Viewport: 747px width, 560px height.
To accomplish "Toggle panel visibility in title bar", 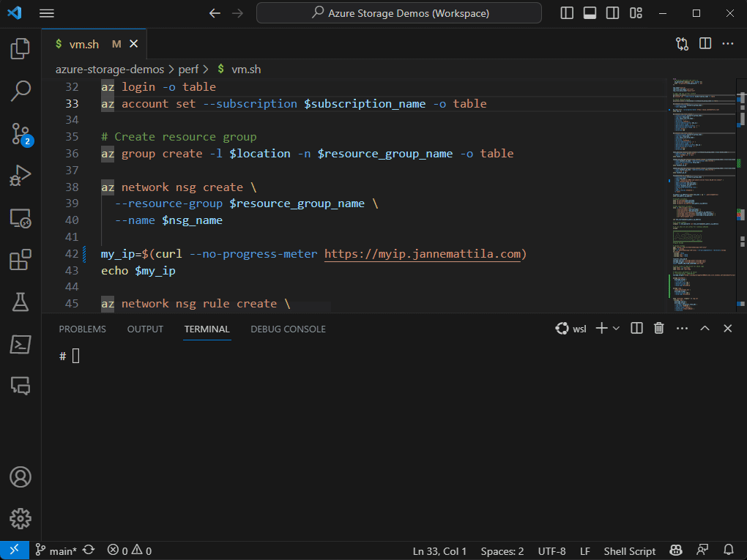I will (x=590, y=13).
